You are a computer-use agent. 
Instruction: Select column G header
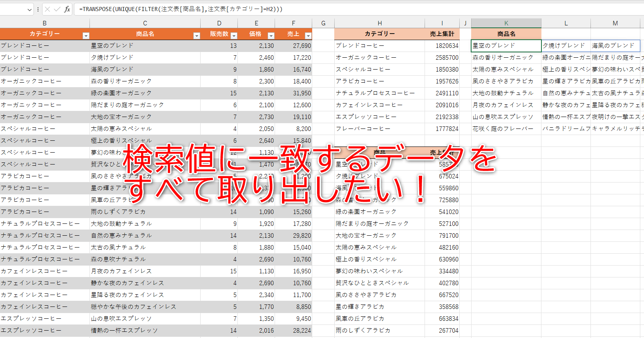(323, 23)
